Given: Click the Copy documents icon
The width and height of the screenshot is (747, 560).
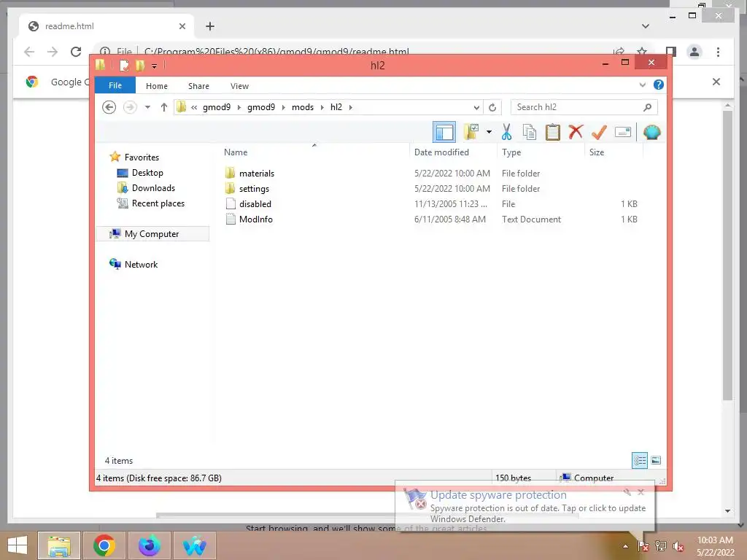Looking at the screenshot, I should (530, 132).
